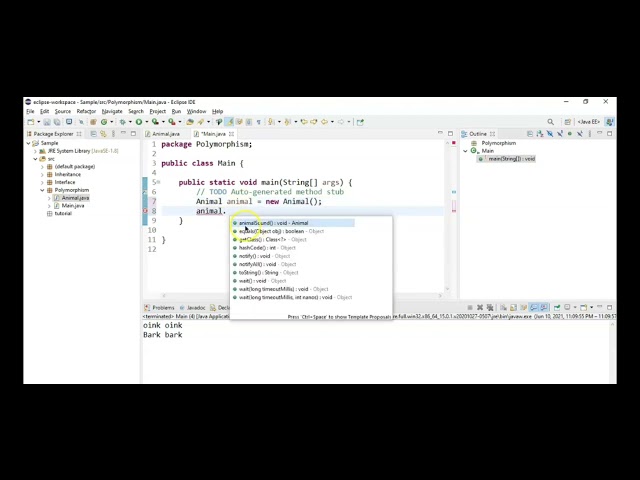Click the Open Type toolbar icon
Image resolution: width=640 pixels, height=480 pixels.
[190, 122]
